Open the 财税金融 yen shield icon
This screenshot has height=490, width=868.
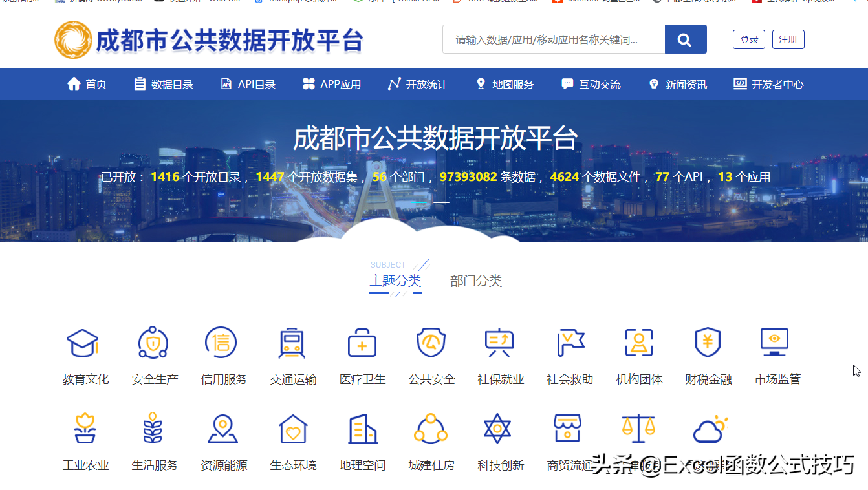point(708,343)
